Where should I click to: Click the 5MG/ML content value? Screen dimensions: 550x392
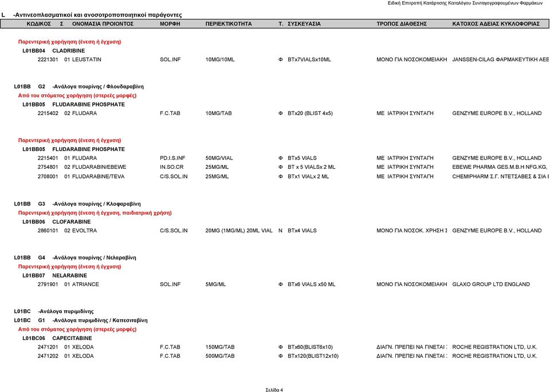215,284
